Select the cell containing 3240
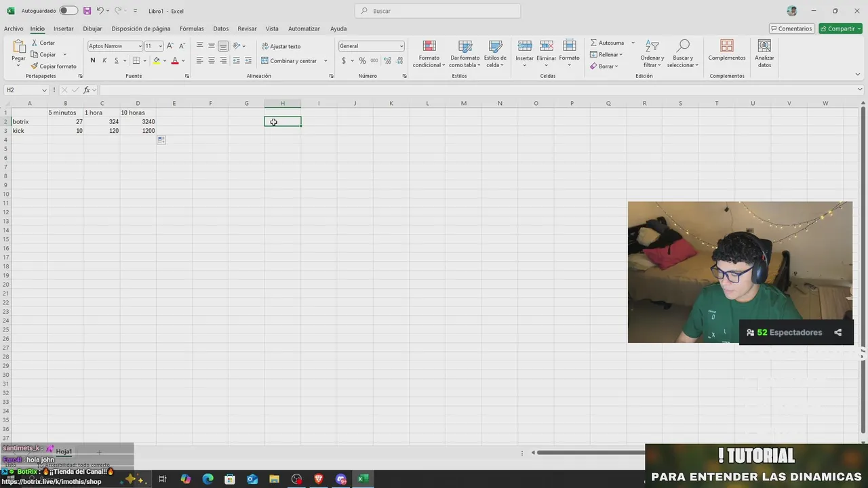This screenshot has width=868, height=488. [x=138, y=121]
